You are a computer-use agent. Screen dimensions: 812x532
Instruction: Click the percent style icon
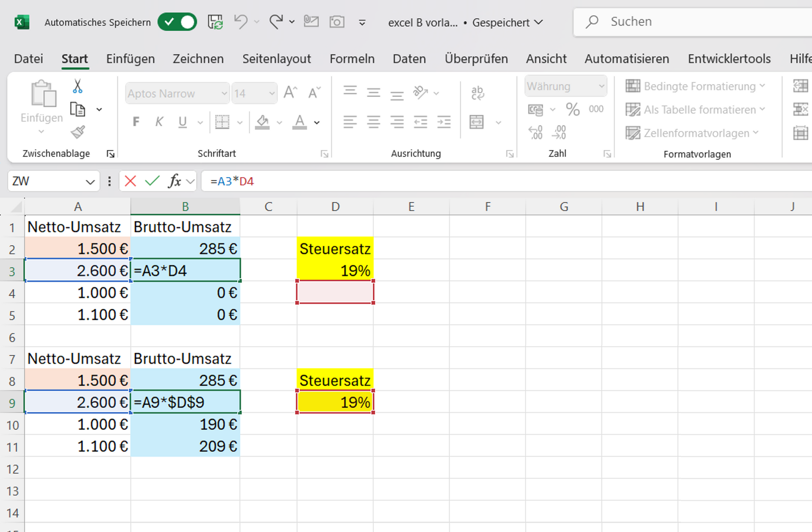[x=573, y=109]
